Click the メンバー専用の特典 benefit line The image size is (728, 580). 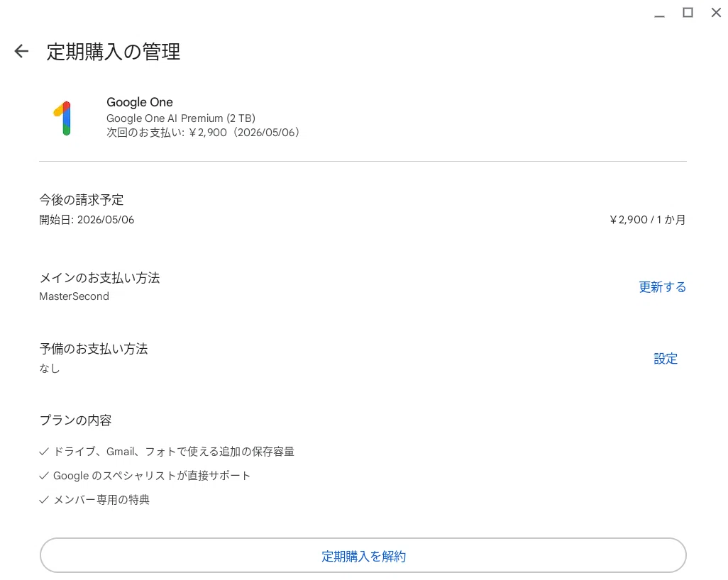coord(101,500)
